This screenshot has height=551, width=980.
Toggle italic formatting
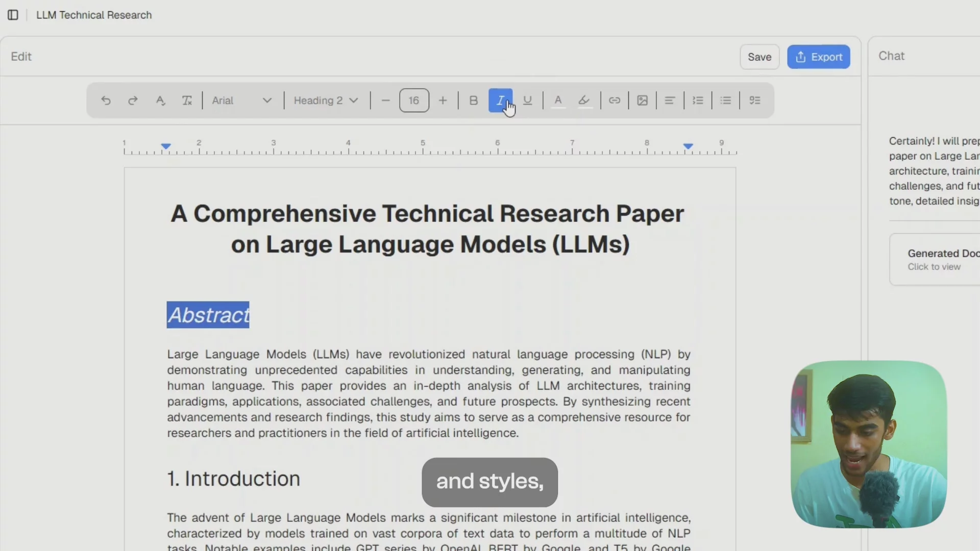point(500,101)
